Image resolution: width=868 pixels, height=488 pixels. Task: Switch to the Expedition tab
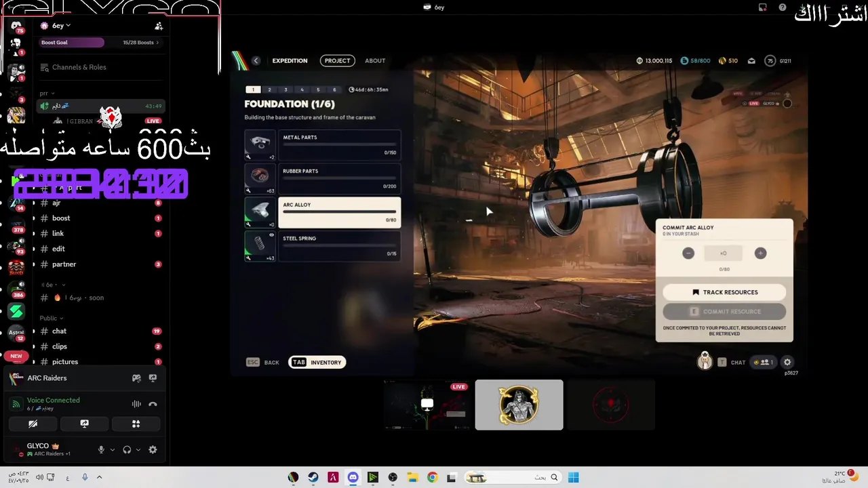pos(290,60)
